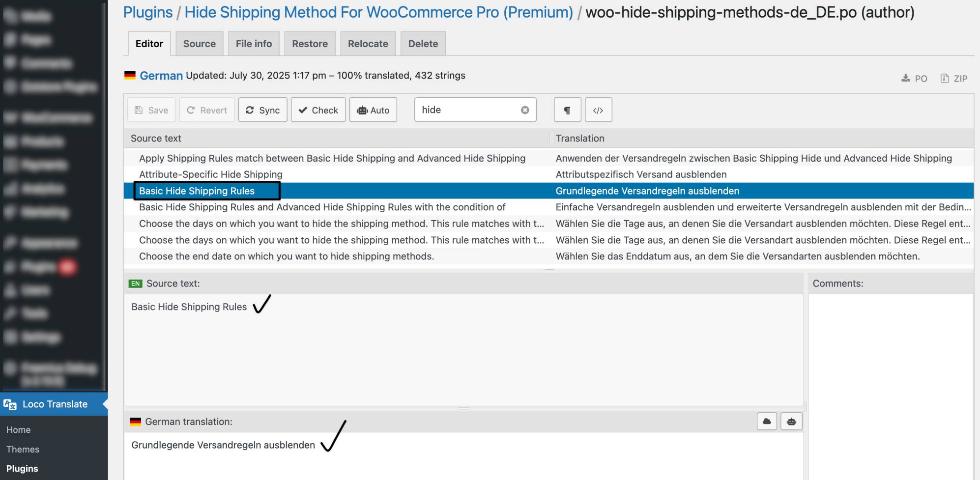Click the cloud suggest translation icon

[x=767, y=422]
